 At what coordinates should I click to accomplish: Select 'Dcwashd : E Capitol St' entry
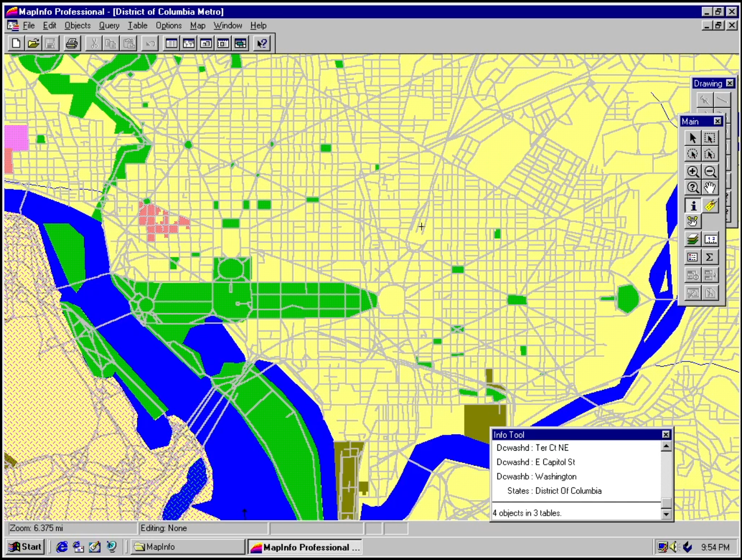tap(536, 462)
